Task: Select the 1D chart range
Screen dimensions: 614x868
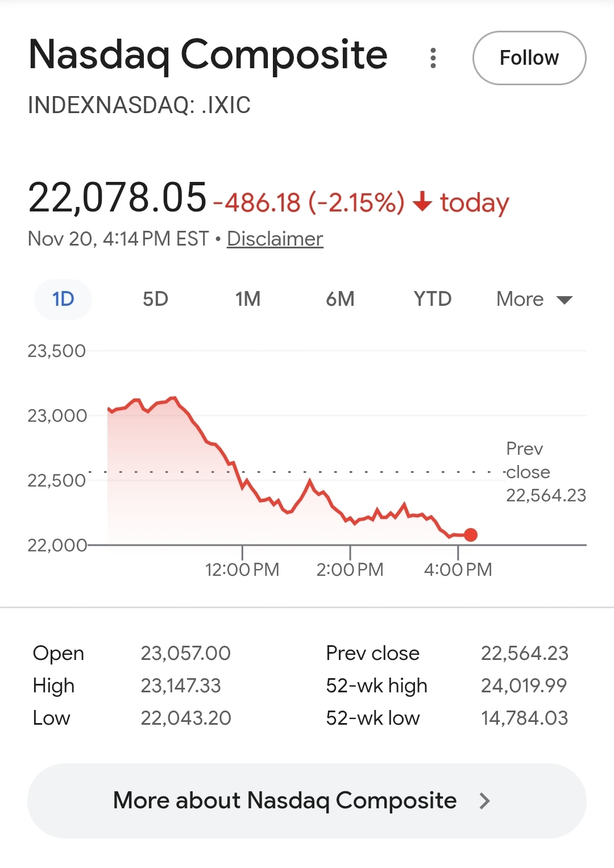Action: point(63,298)
